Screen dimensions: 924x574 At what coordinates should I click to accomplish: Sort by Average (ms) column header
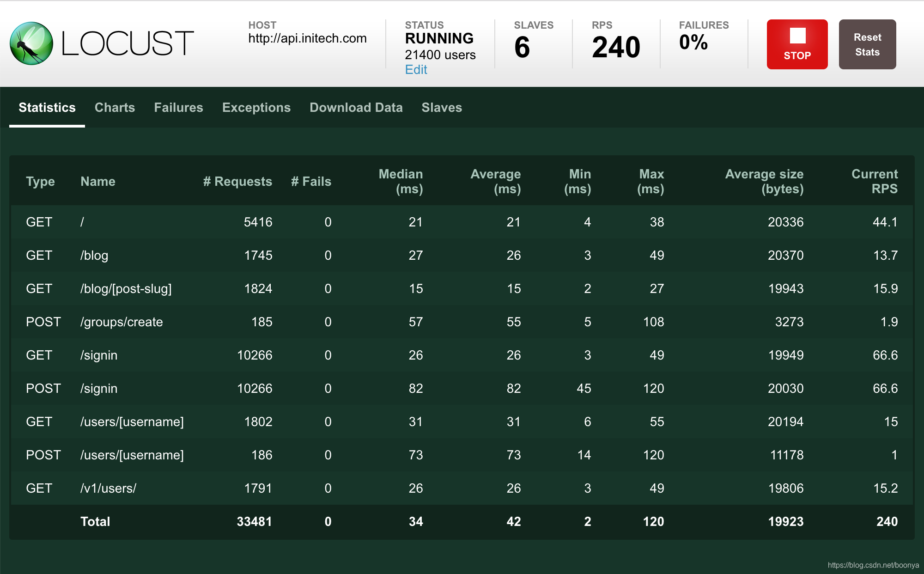coord(496,182)
